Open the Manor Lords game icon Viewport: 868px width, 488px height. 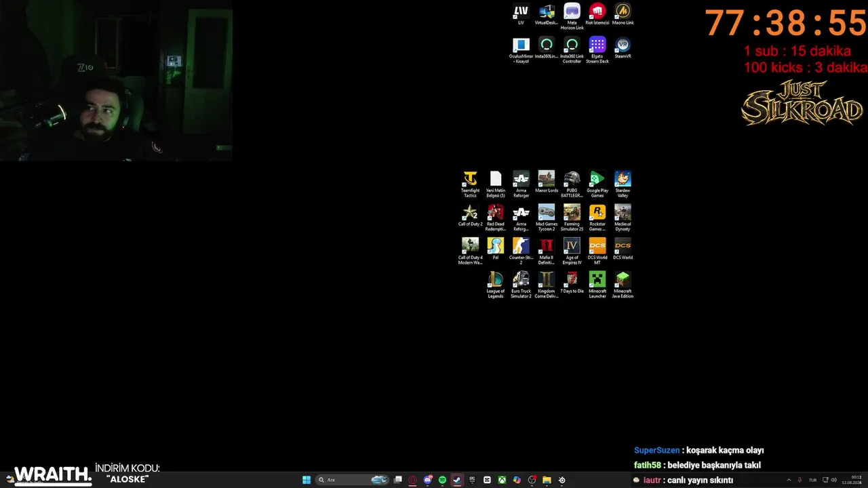[547, 182]
